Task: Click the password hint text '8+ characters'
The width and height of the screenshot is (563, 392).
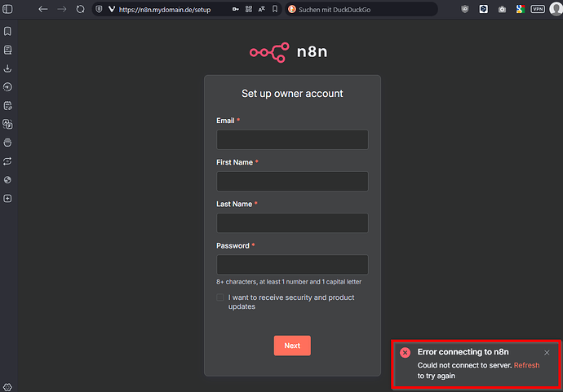Action: [x=289, y=282]
